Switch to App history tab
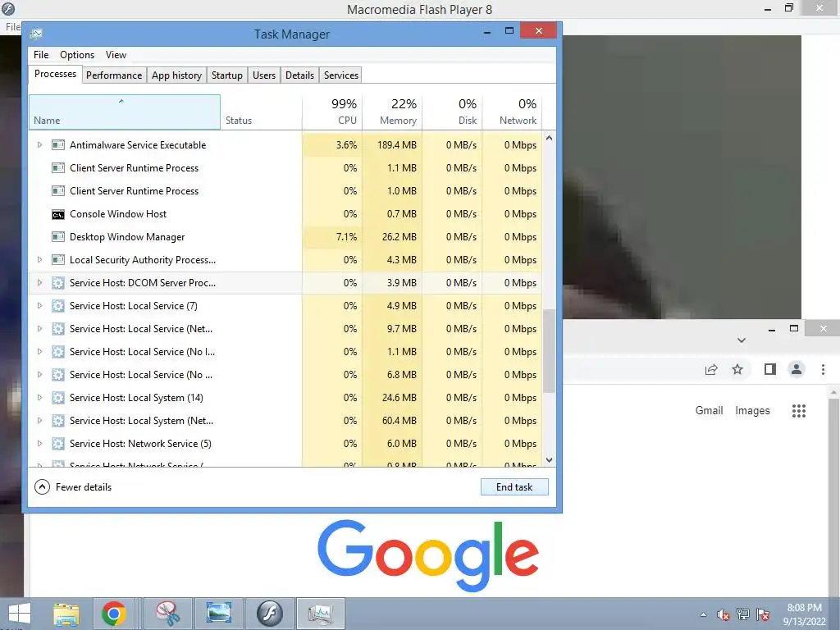 pyautogui.click(x=177, y=75)
